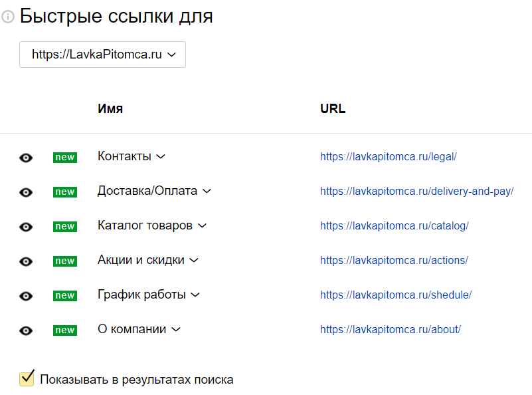532x395 pixels.
Task: Toggle visibility eye for Доставка/Оплата row
Action: 26,192
